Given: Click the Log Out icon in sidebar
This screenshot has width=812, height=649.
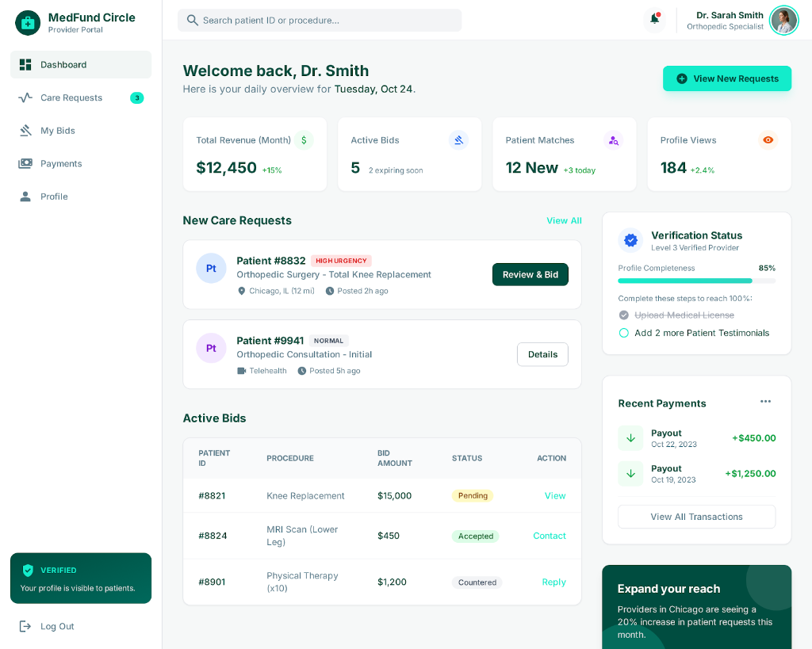Looking at the screenshot, I should (x=25, y=626).
